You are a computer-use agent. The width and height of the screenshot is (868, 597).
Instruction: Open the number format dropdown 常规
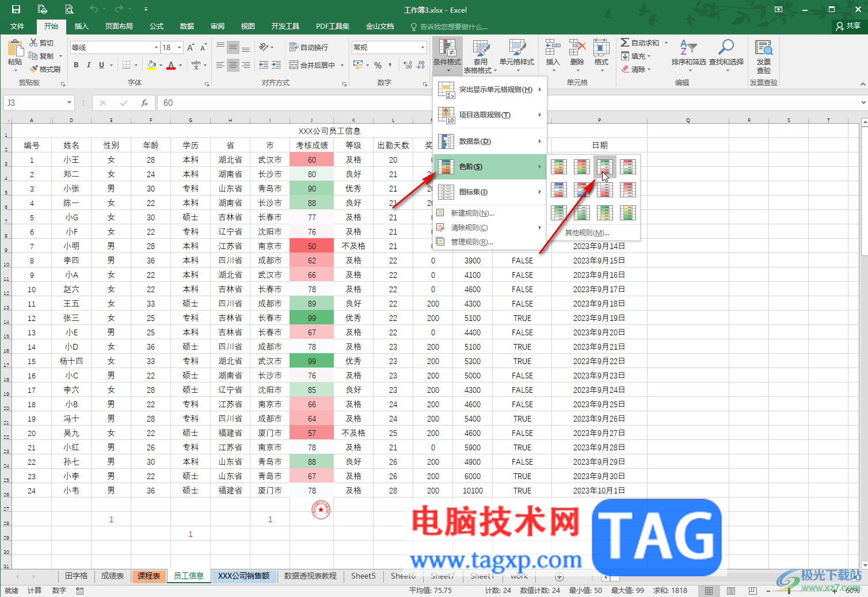(422, 47)
